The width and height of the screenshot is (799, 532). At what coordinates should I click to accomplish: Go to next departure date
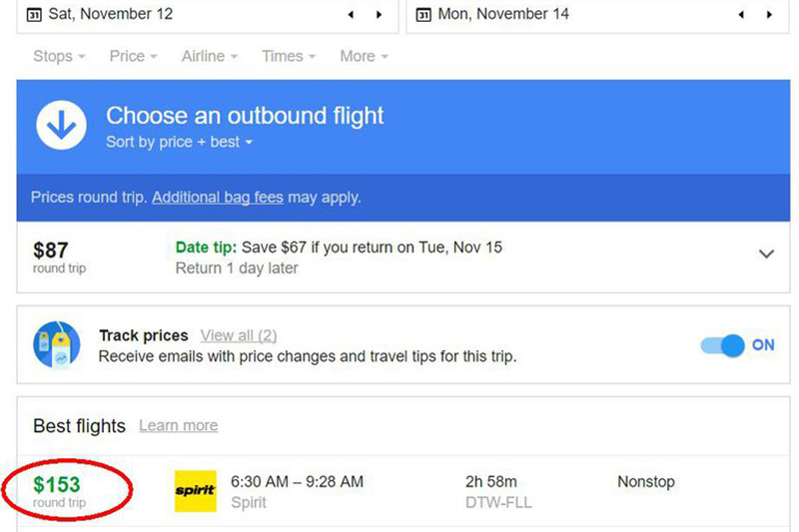(379, 15)
